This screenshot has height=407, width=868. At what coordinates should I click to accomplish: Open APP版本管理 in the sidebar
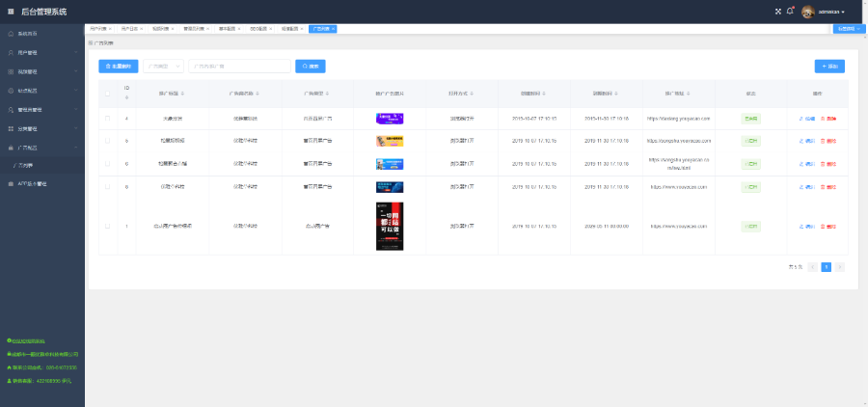tap(42, 183)
